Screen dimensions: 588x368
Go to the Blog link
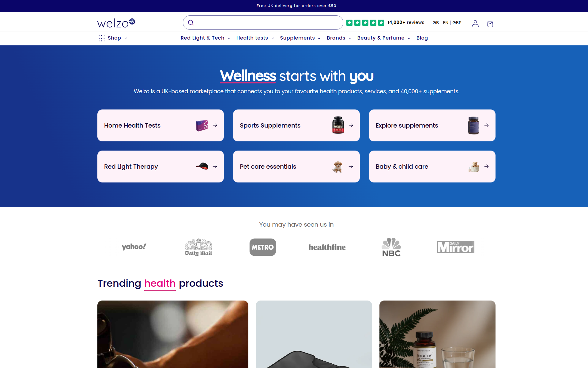coord(422,38)
